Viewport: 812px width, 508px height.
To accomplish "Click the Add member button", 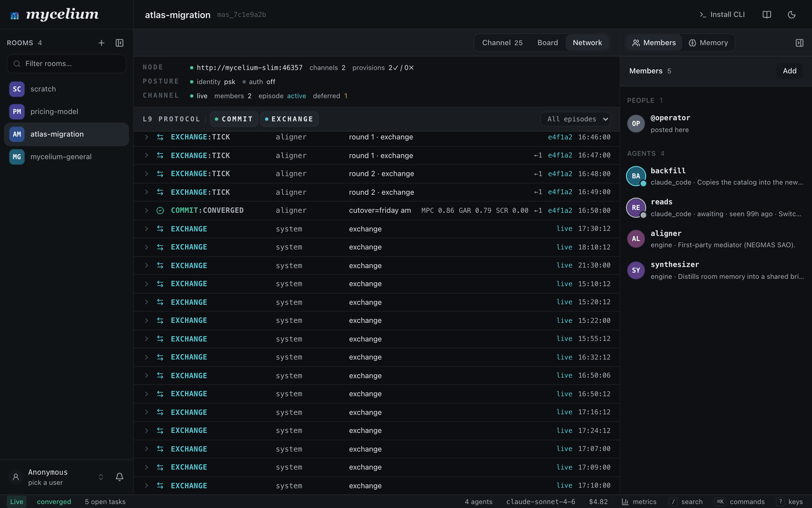I will 789,71.
